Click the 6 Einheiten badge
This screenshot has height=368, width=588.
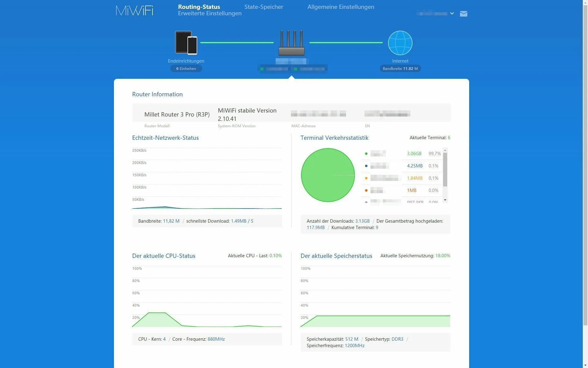pyautogui.click(x=186, y=69)
